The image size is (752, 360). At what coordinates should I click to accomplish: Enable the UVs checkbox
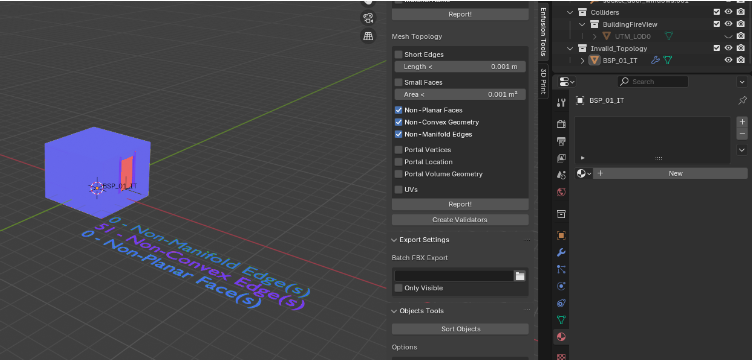click(398, 189)
